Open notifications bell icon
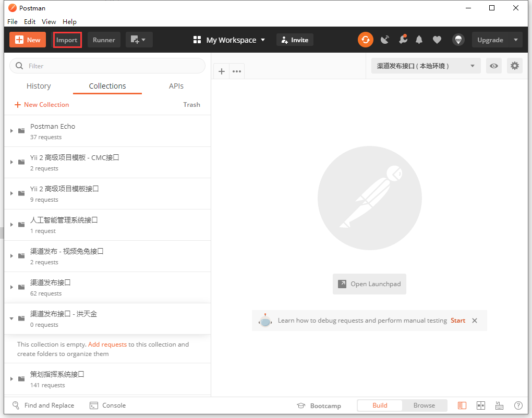Screen dimensions: 532x418 pos(419,40)
